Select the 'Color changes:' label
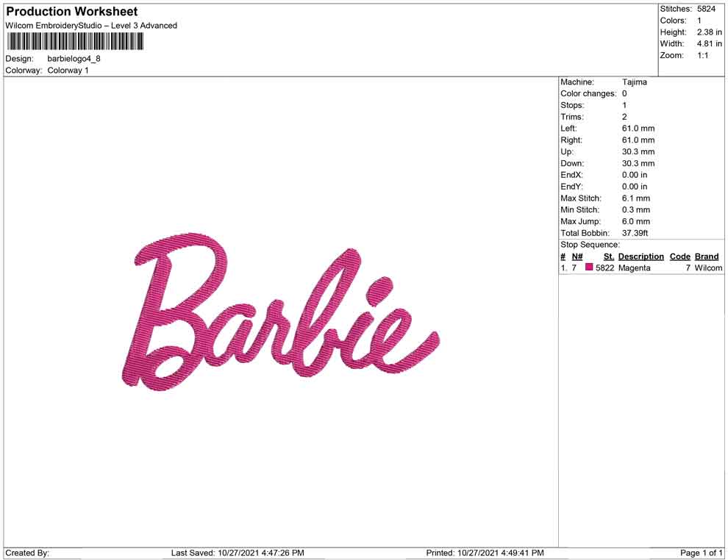 click(x=588, y=94)
